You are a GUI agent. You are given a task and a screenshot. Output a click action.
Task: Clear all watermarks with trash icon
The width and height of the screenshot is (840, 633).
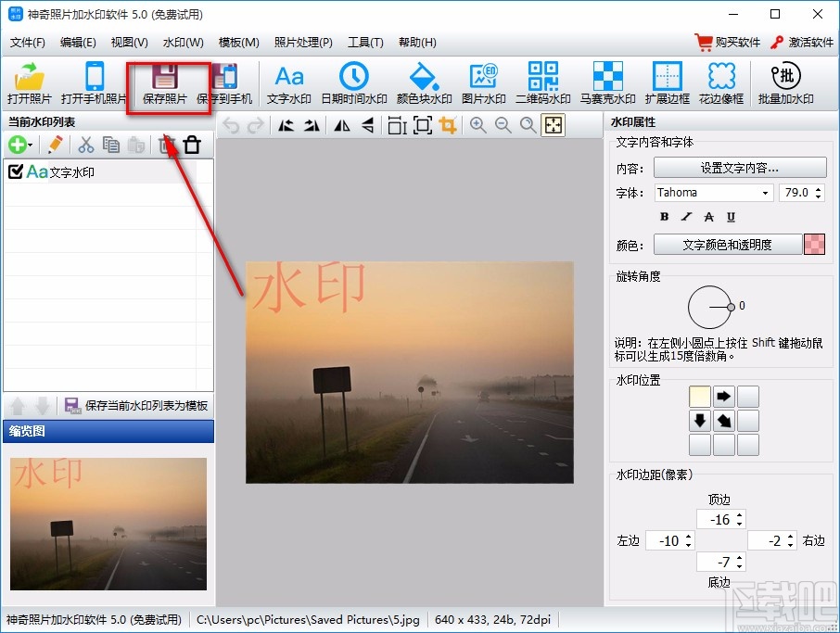coord(192,145)
